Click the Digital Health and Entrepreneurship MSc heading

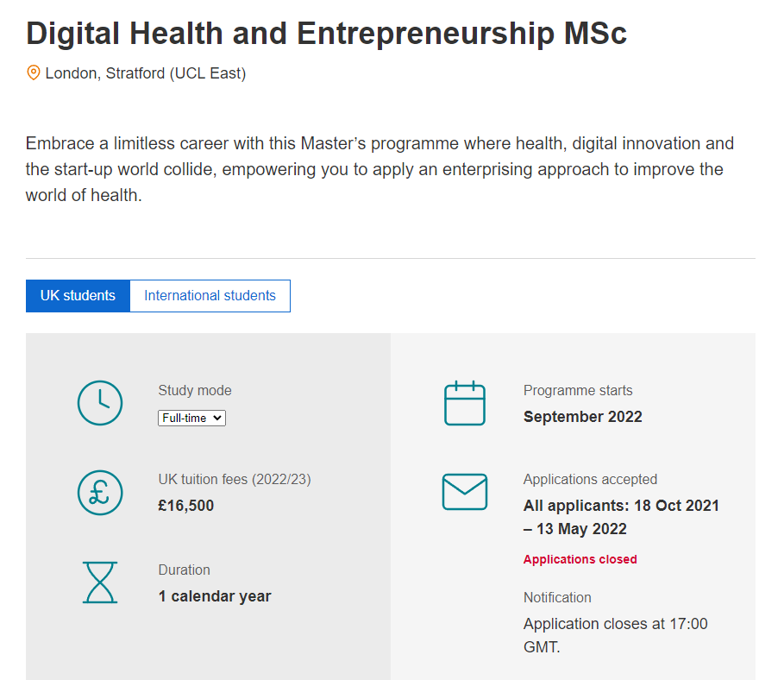point(327,34)
